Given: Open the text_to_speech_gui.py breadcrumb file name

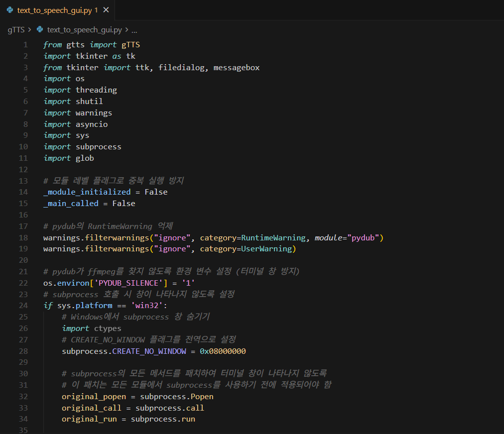Looking at the screenshot, I should tap(84, 30).
